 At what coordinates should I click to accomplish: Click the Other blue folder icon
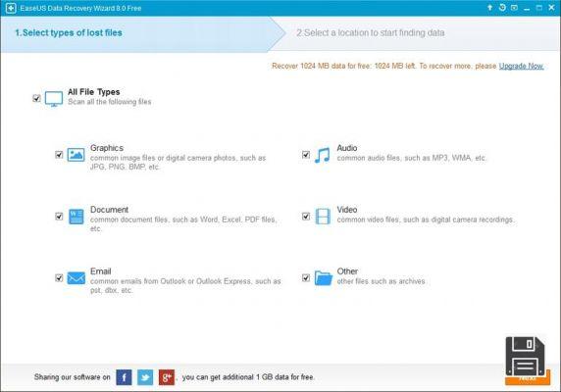pos(323,278)
